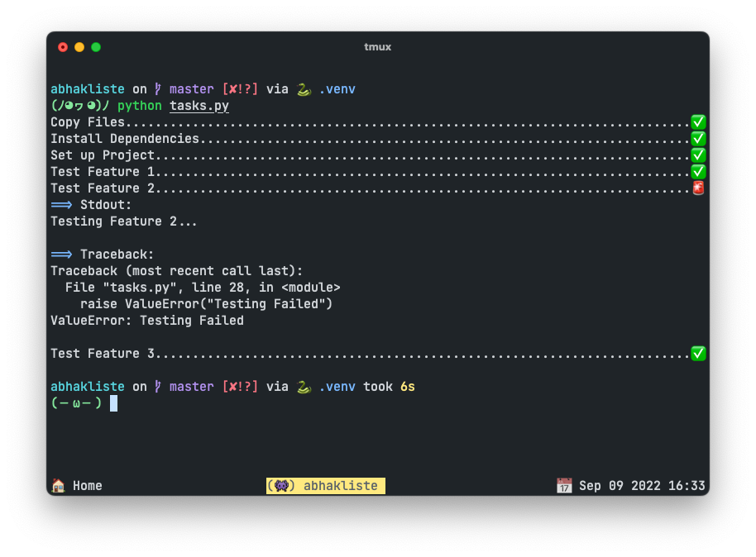The width and height of the screenshot is (756, 557).
Task: Click the 'Home' session label in status bar
Action: tap(88, 486)
